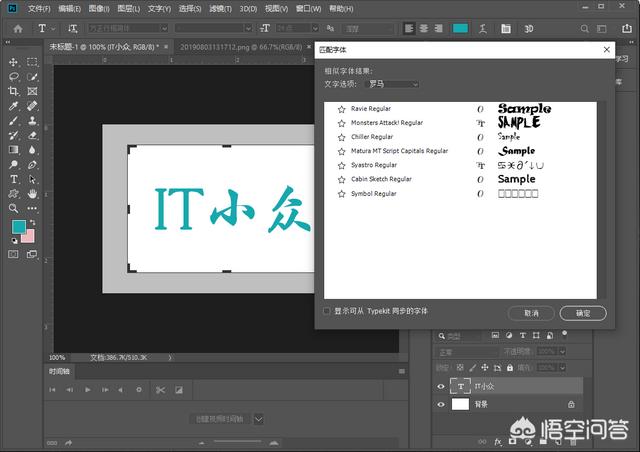The width and height of the screenshot is (640, 452).
Task: Click the 3D button in options bar
Action: [529, 29]
